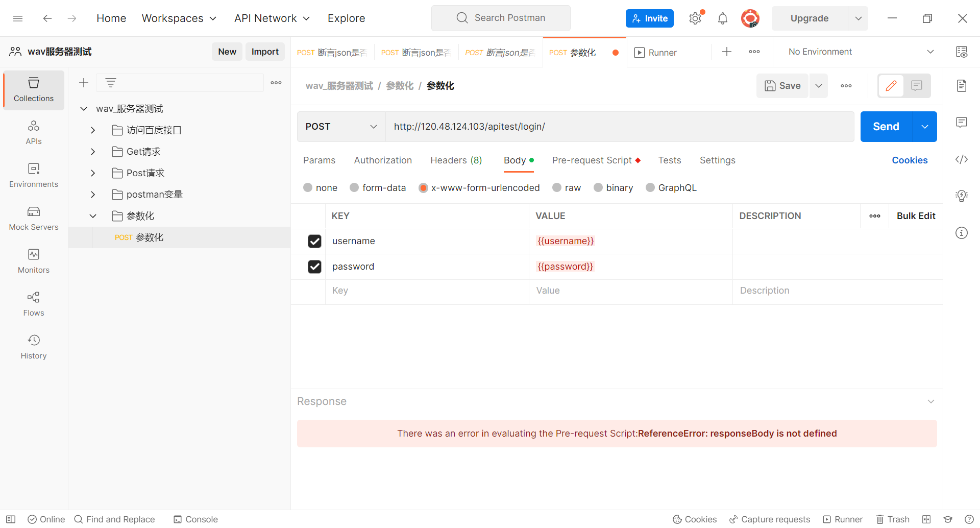Select the form-data body type
Viewport: 980px width, 528px height.
pos(354,187)
